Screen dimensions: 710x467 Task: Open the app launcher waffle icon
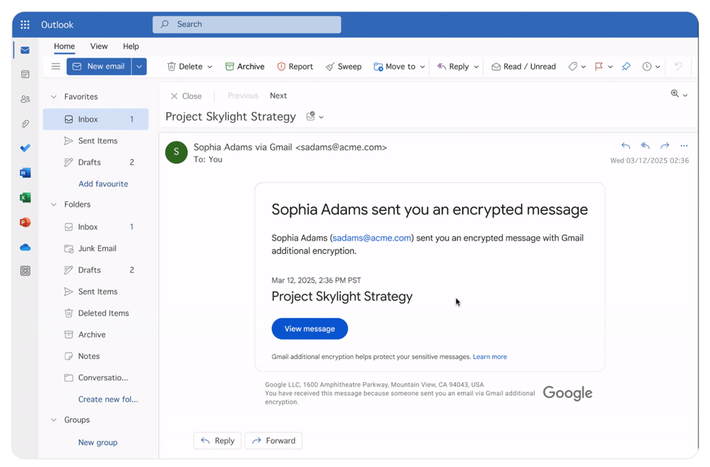[25, 25]
